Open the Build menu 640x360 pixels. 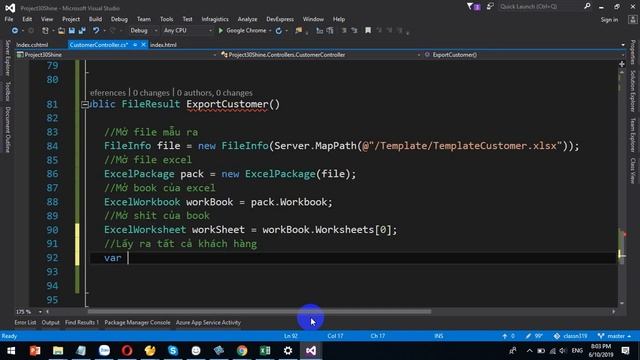click(95, 19)
